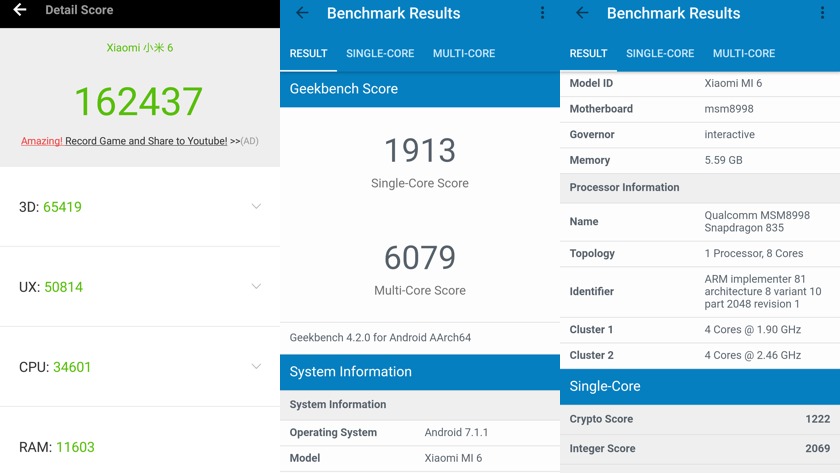Screen dimensions: 840x473
Task: Switch to MULTI-CORE tab in right panel
Action: click(x=744, y=54)
